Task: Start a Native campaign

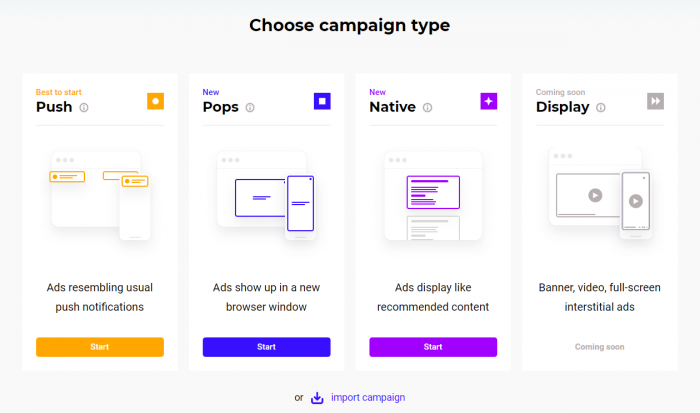Action: [x=433, y=347]
